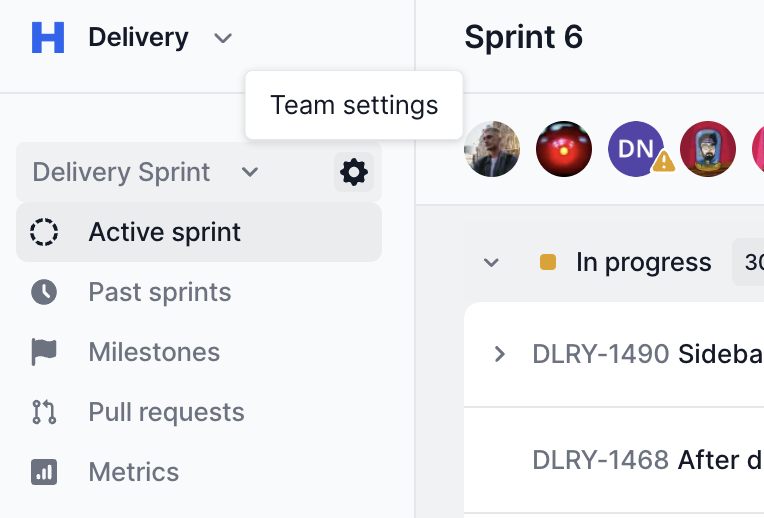Open the Milestones page
The image size is (764, 518).
154,352
